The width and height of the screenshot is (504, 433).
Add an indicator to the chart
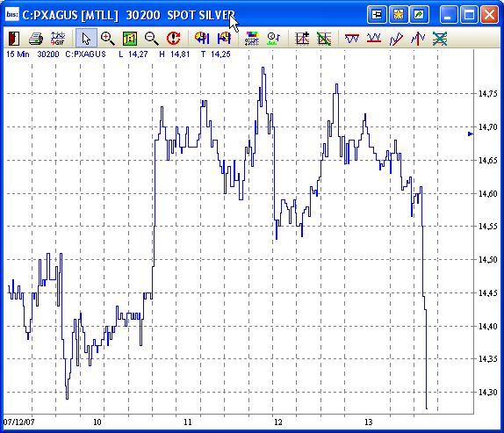pos(302,39)
